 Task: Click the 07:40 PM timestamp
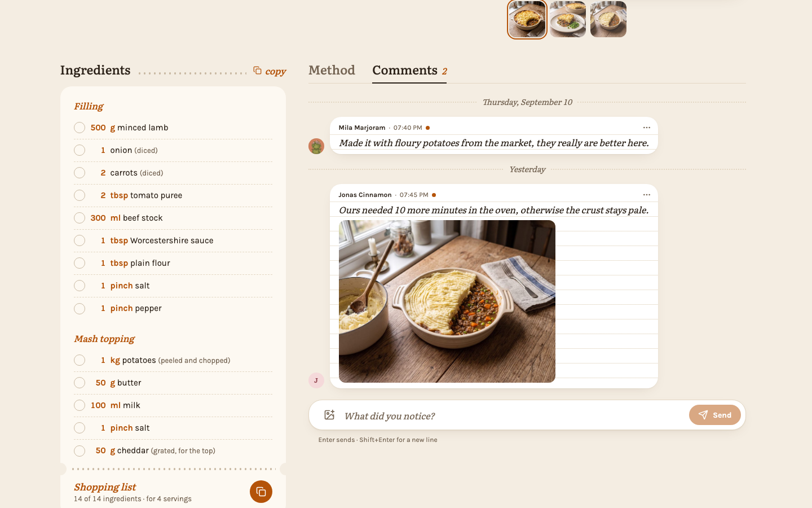coord(408,128)
